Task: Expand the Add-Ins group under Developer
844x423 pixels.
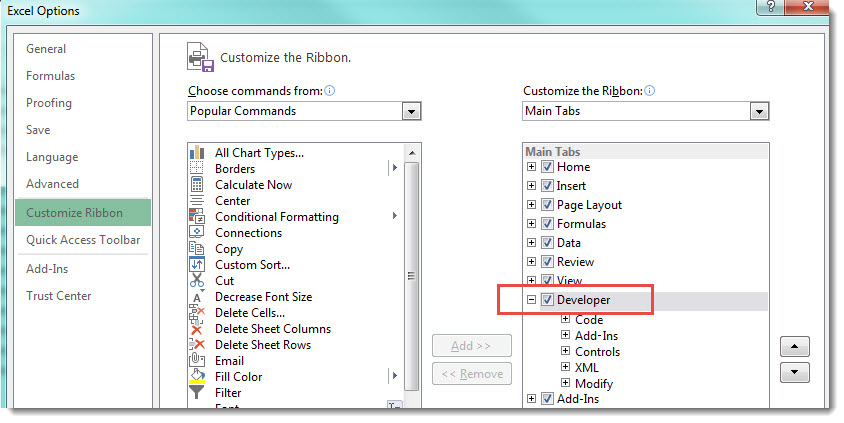Action: pos(565,335)
